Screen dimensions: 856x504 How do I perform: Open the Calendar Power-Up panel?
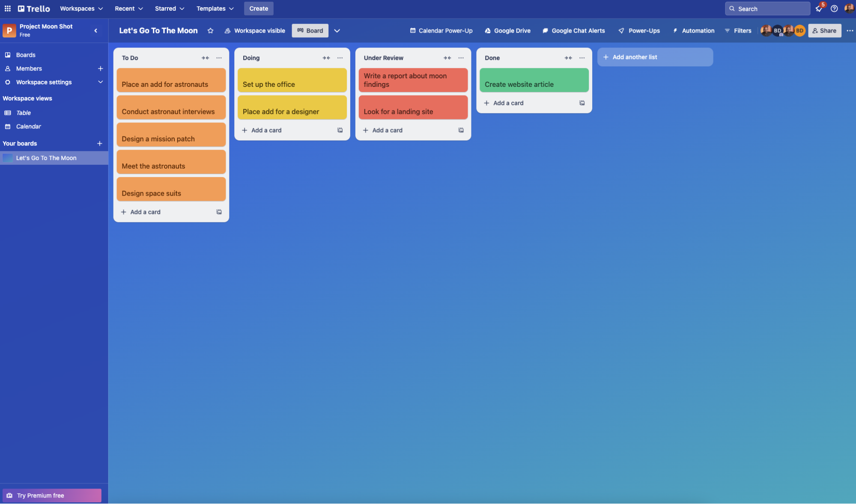tap(442, 30)
